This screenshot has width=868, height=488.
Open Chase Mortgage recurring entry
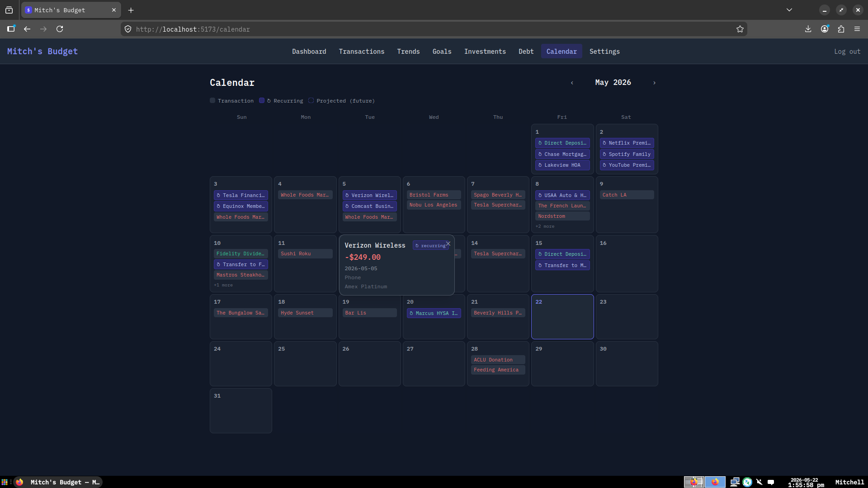562,154
